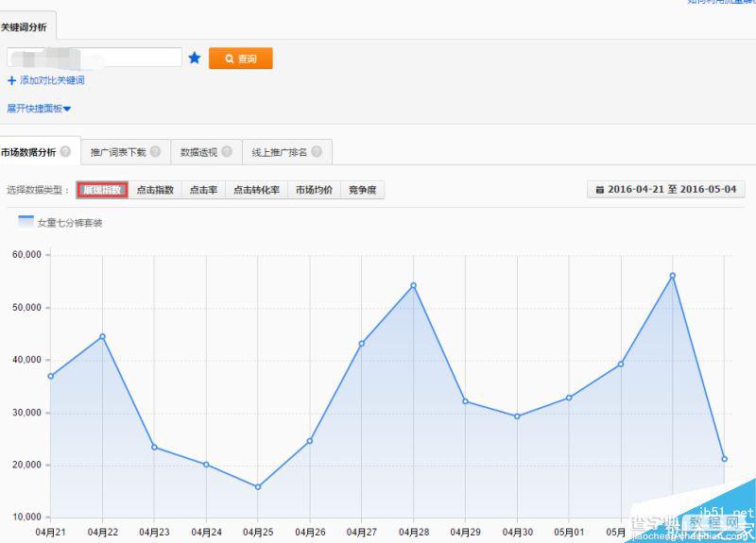This screenshot has width=756, height=543.
Task: Select the 市场均价 data type
Action: click(x=315, y=190)
